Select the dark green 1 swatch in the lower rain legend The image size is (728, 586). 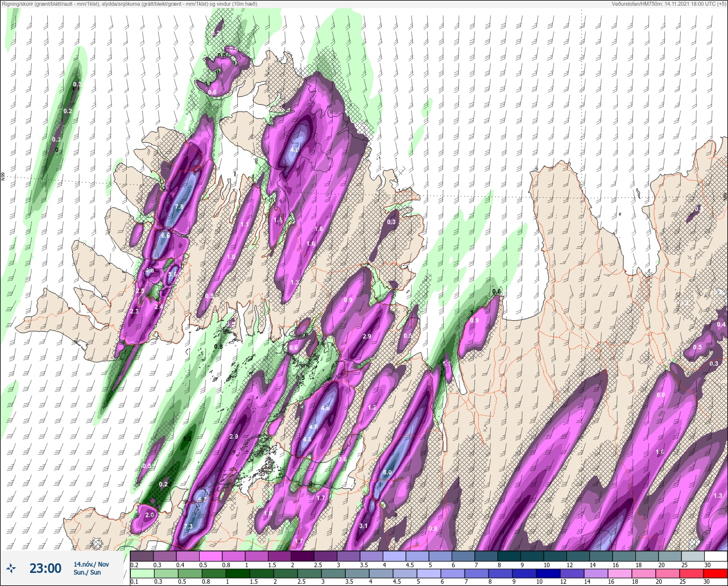[x=238, y=573]
